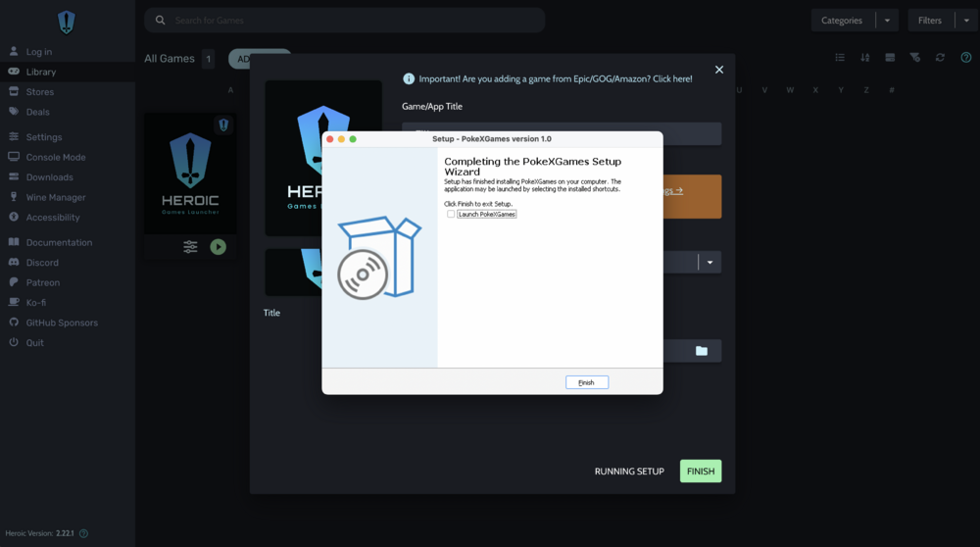Close the add game dialog with X
Viewport: 980px width, 547px height.
pos(719,70)
